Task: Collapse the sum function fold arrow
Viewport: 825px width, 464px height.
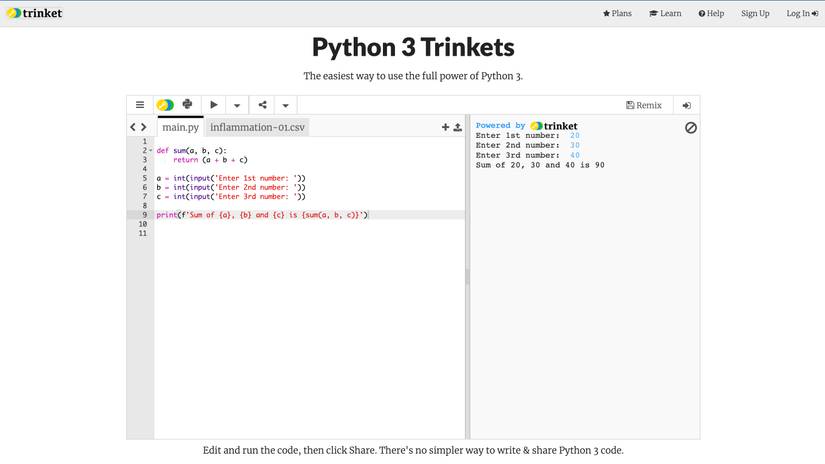Action: coord(150,151)
